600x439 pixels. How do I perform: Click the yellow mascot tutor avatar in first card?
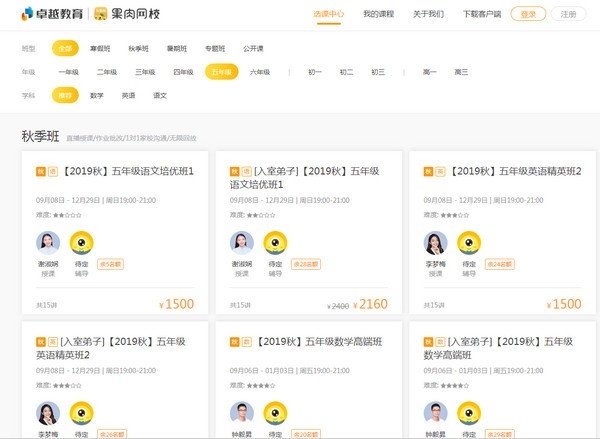tap(82, 243)
